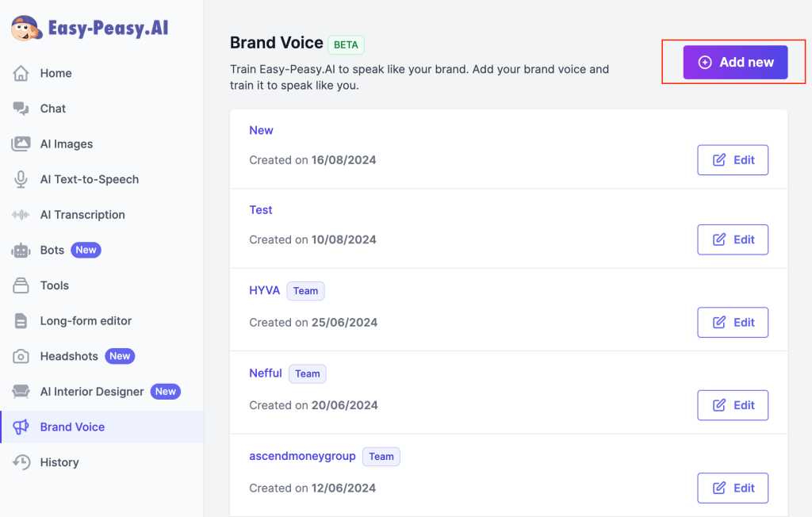Select the AI Text-to-Speech microphone icon

pyautogui.click(x=21, y=179)
